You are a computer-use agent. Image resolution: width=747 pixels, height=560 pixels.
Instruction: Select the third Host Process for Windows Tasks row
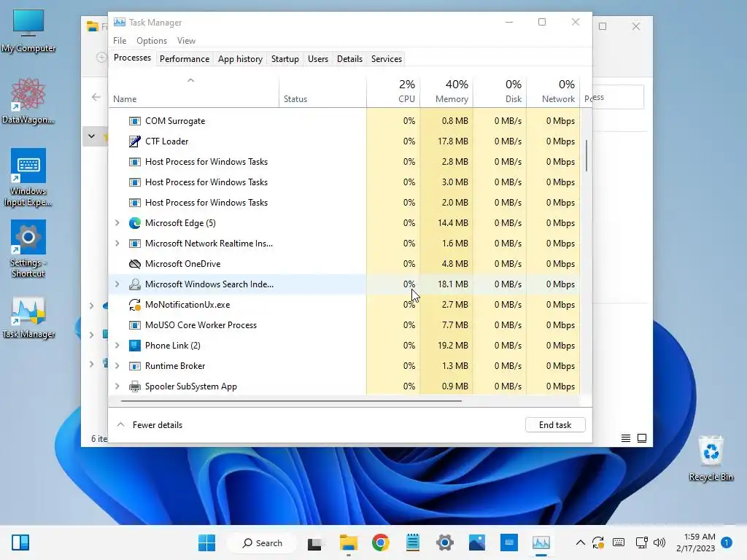point(344,203)
